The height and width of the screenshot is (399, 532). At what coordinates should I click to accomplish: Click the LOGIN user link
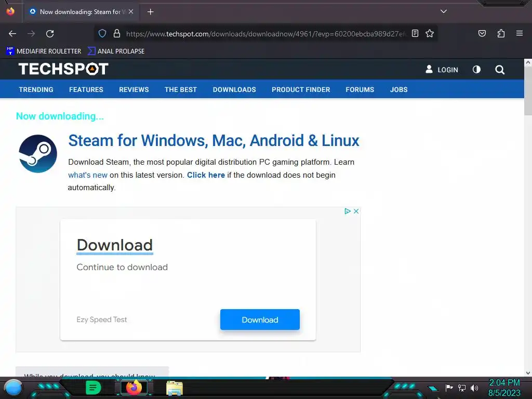click(x=442, y=70)
